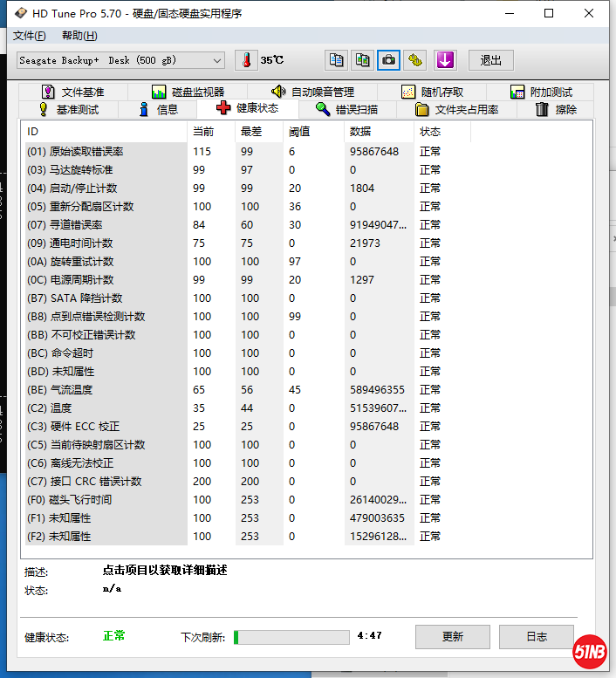Open the 磁盘监视器 tab
Image resolution: width=616 pixels, height=678 pixels.
188,92
